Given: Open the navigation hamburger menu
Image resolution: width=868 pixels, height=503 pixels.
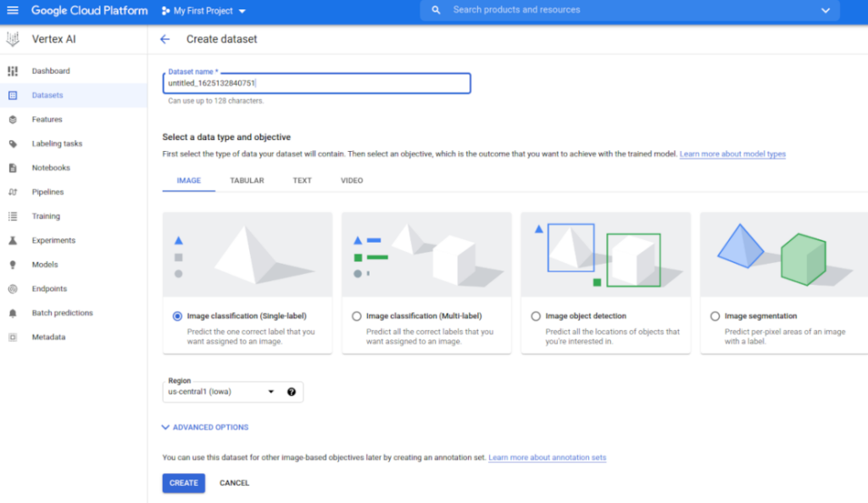Looking at the screenshot, I should point(13,10).
